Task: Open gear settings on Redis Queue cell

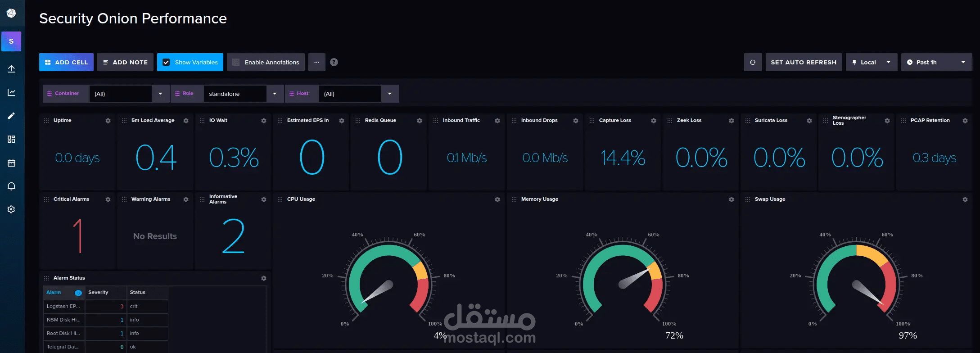Action: (420, 121)
